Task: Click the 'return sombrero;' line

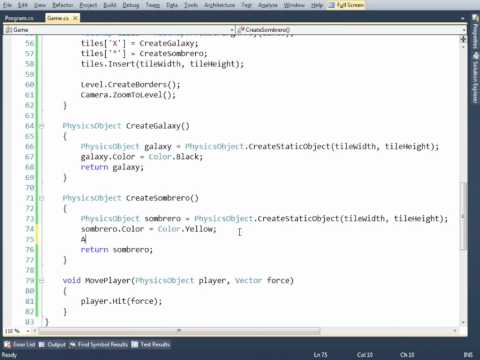Action: click(117, 250)
